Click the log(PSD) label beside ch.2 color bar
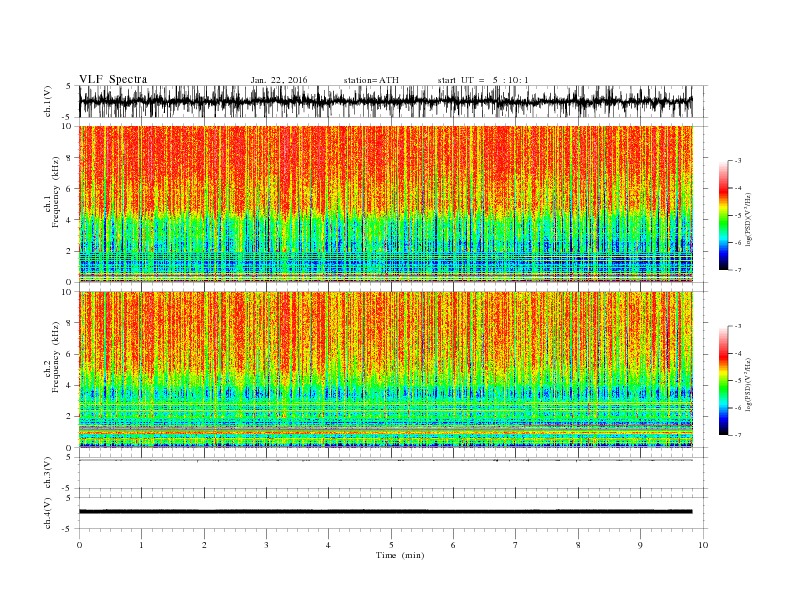The image size is (792, 612). 748,384
